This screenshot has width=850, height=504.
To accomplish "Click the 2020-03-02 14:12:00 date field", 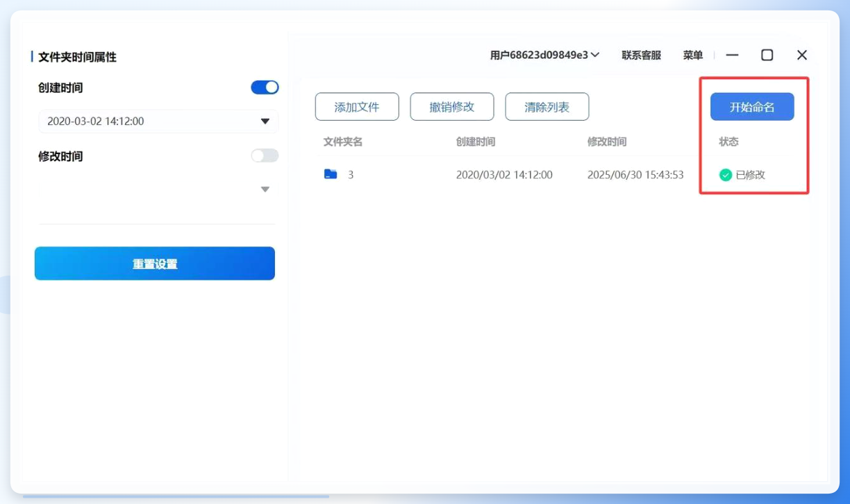I will pos(158,121).
